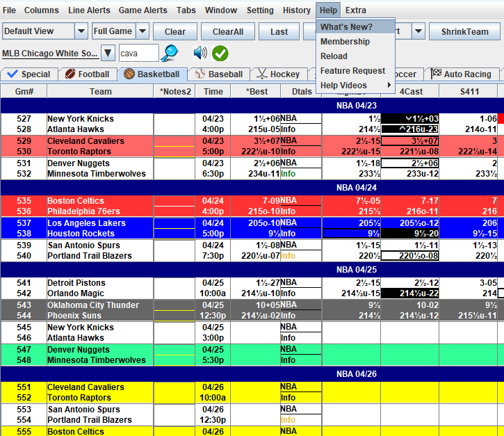The image size is (504, 436).
Task: Open the Line Alerts menu
Action: click(89, 10)
